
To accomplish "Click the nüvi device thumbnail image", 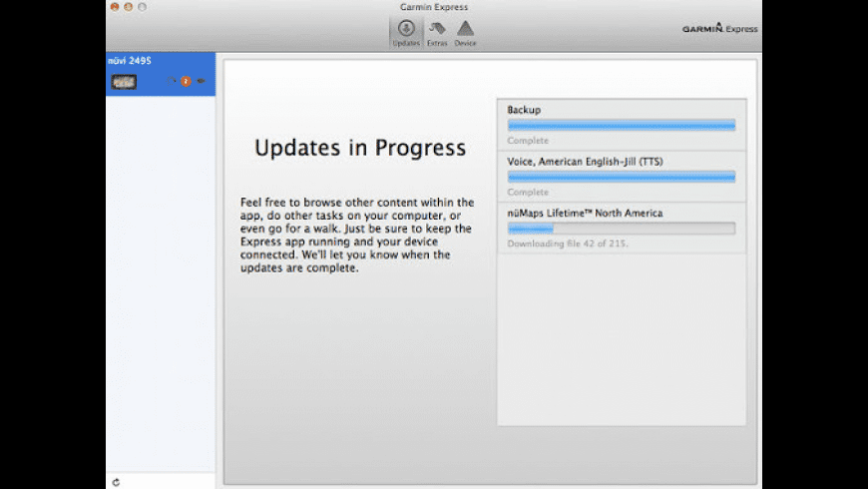I will pos(124,82).
